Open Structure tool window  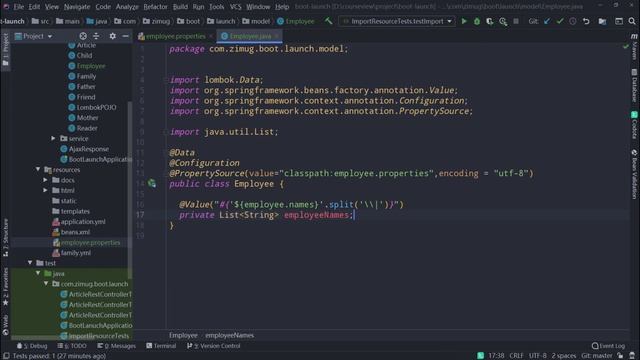(6, 238)
